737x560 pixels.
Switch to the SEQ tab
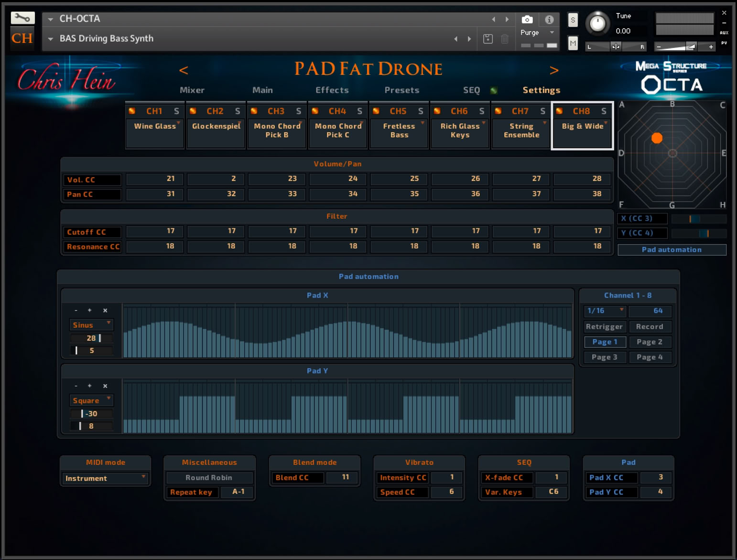coord(471,90)
